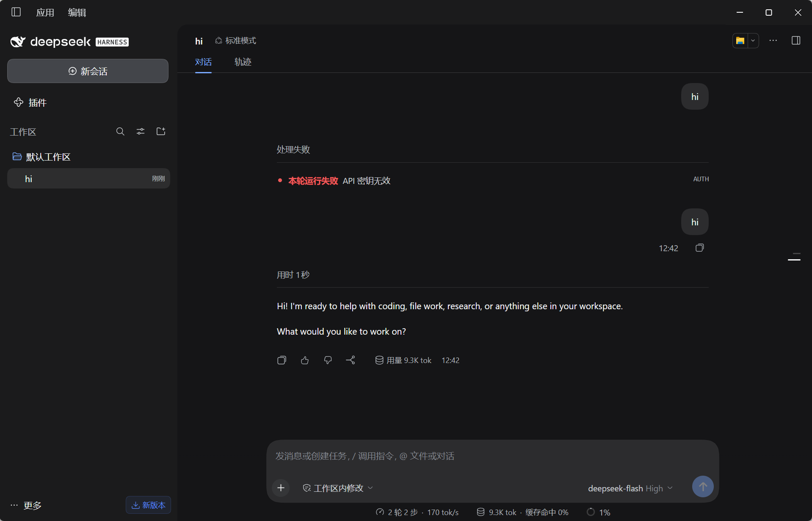This screenshot has height=521, width=812.
Task: Select the hi conversation in sidebar
Action: (88, 178)
